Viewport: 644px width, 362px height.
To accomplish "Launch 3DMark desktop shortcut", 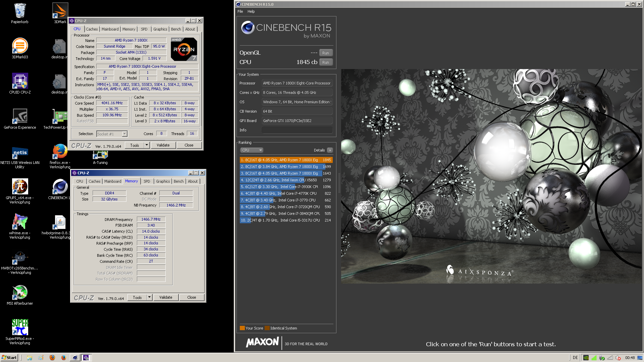I will point(60,13).
